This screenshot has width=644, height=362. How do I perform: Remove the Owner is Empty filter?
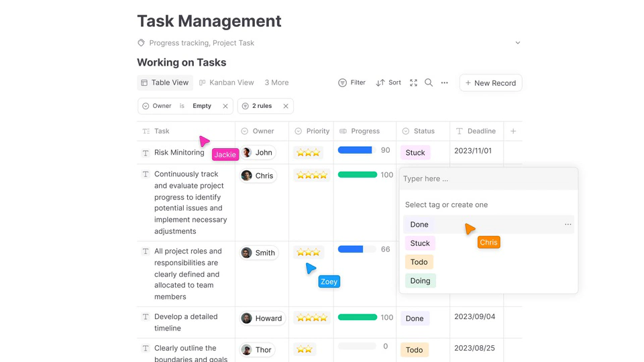[225, 106]
